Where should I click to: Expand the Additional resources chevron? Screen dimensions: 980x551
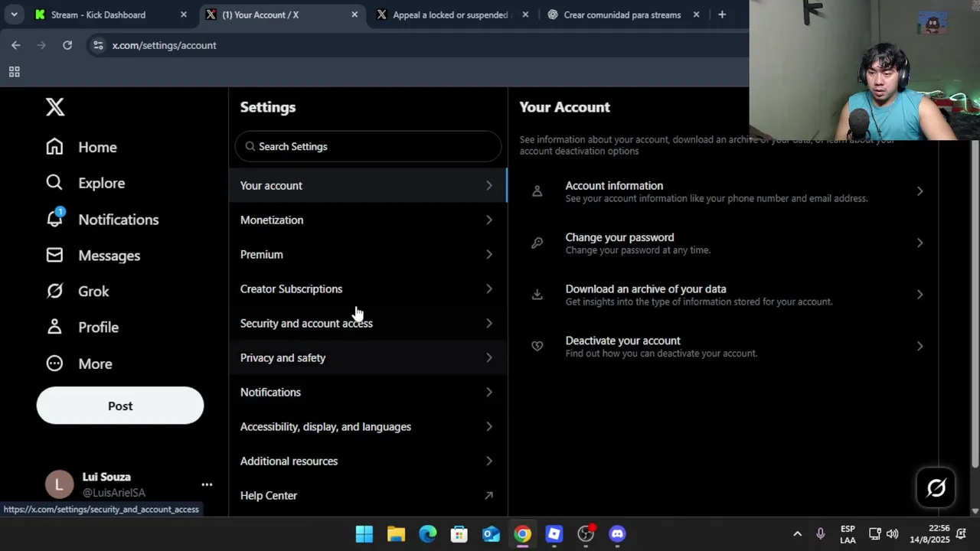(489, 461)
